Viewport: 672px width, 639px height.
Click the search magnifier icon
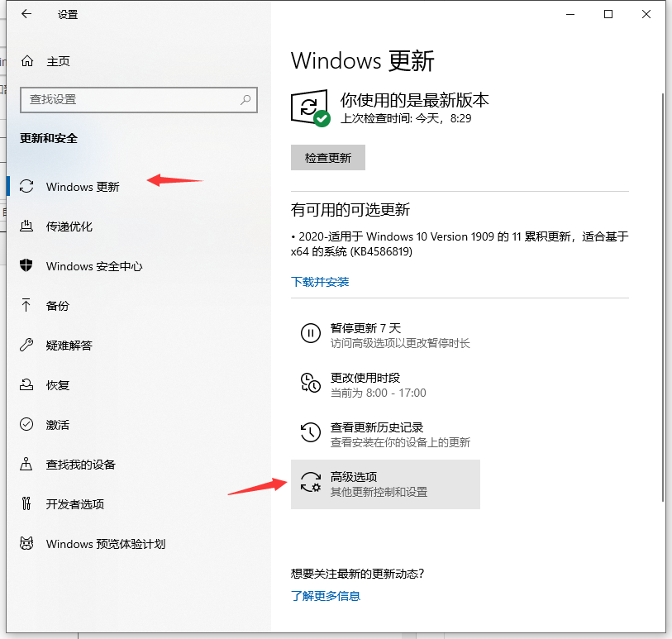[245, 100]
